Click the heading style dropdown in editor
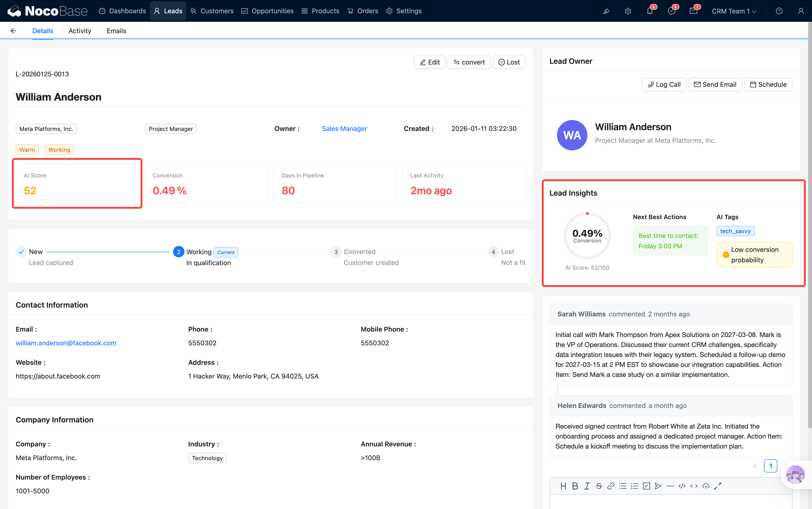Screen dimensions: 812x509 (x=563, y=486)
